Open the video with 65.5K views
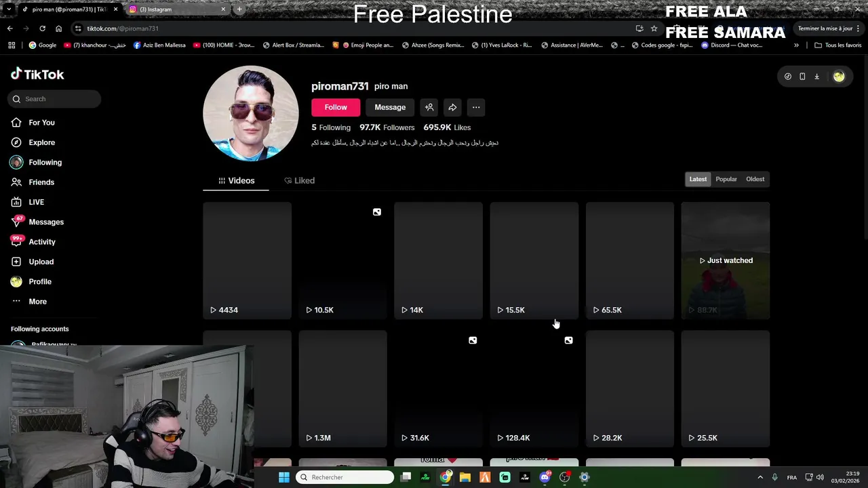 [x=629, y=260]
